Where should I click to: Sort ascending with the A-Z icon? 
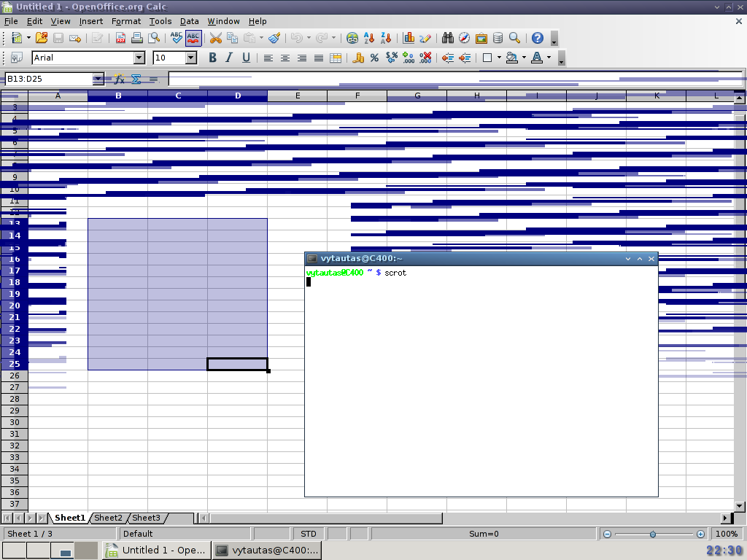pos(369,38)
